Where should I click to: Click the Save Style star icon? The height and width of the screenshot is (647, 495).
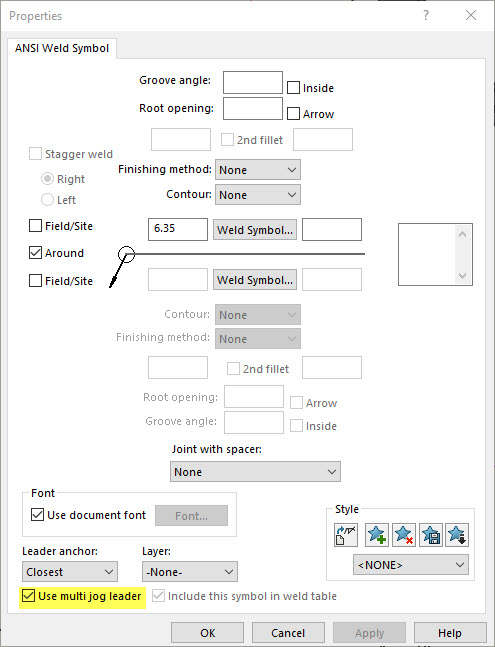click(431, 535)
